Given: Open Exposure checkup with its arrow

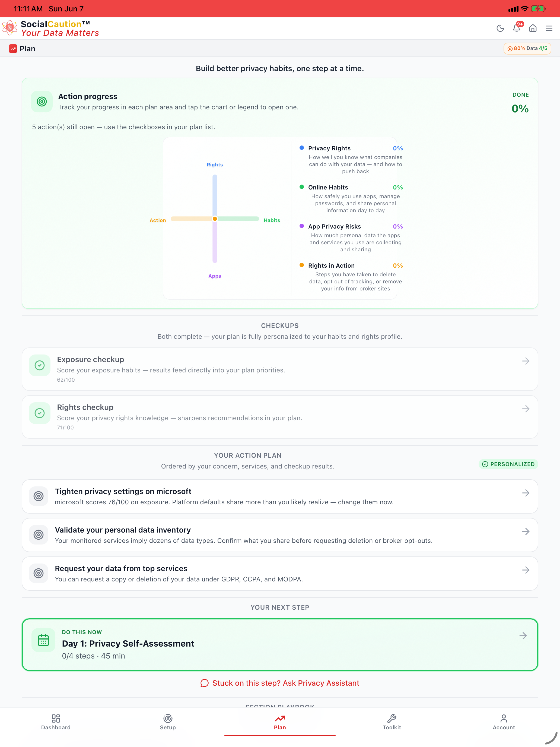Looking at the screenshot, I should [x=526, y=361].
